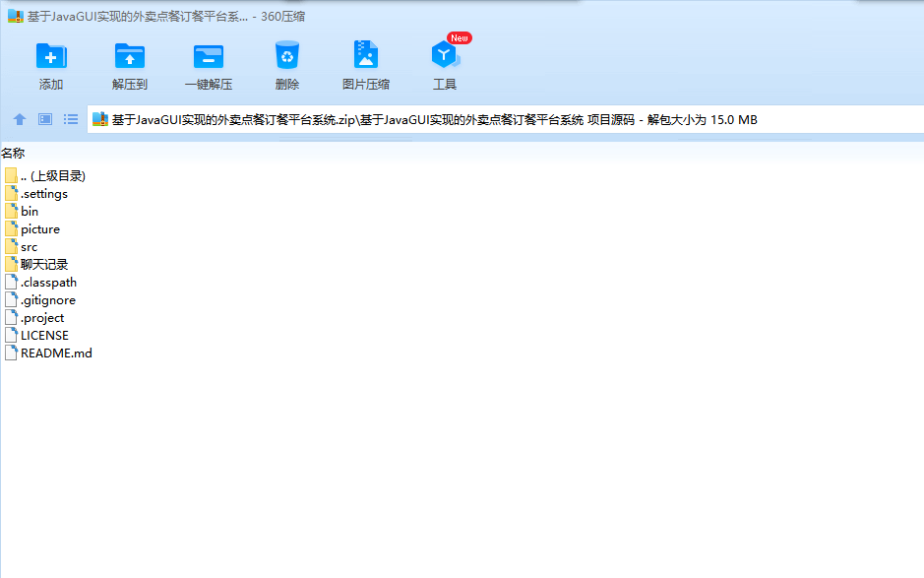Image resolution: width=924 pixels, height=578 pixels.
Task: Click the 一键解压 one-click extract icon
Action: 209,57
